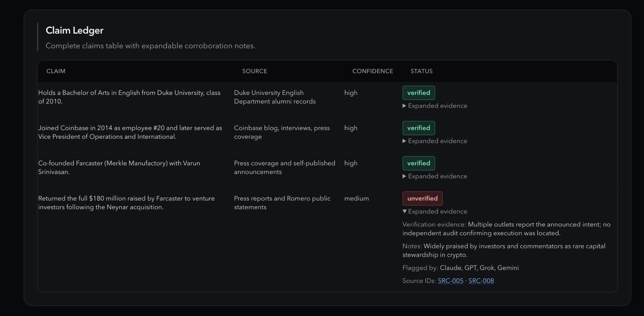Click the Flagged by models line
Screen dimensions: 644x316
pyautogui.click(x=460, y=268)
